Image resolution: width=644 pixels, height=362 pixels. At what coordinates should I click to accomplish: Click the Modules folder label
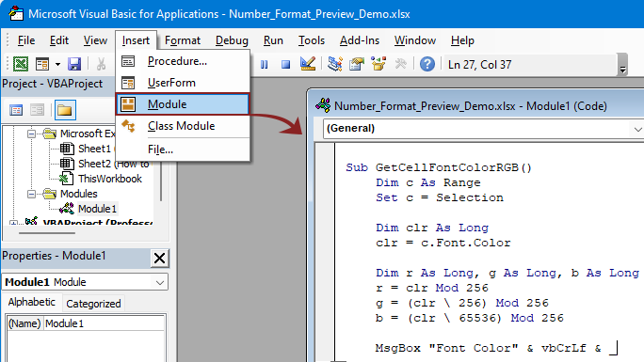(78, 194)
